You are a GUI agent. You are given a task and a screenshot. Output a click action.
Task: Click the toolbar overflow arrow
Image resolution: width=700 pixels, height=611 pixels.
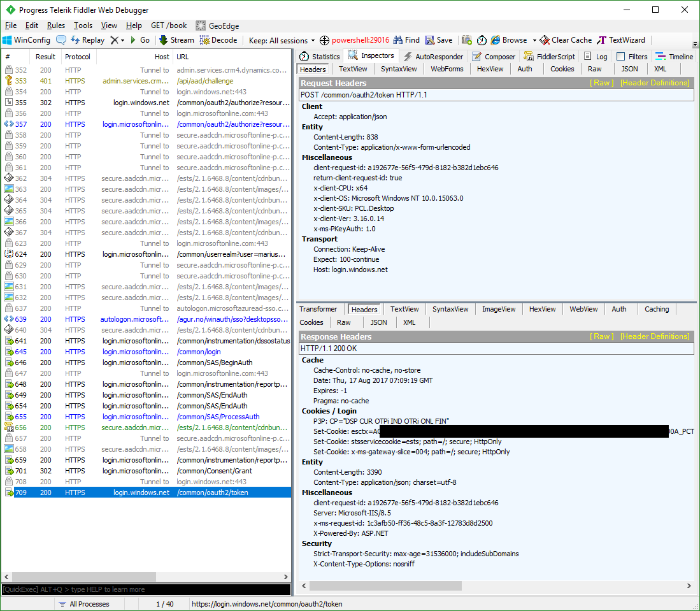tap(695, 44)
